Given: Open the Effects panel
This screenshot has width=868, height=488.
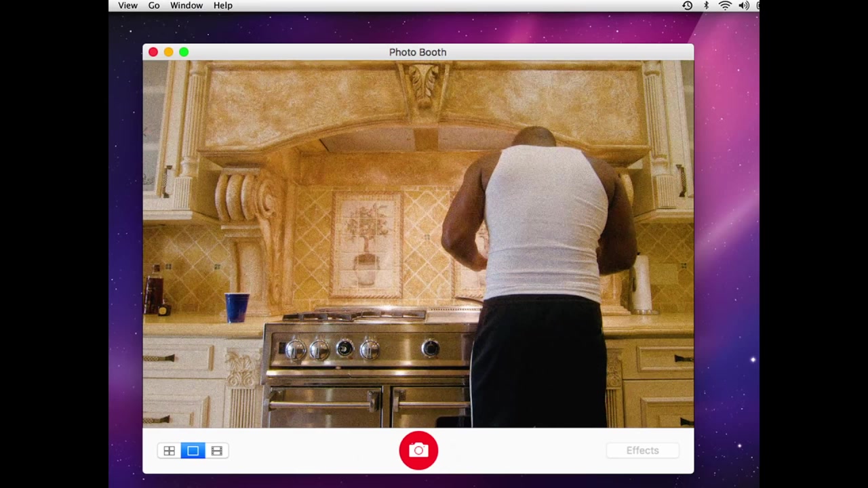Looking at the screenshot, I should (642, 451).
